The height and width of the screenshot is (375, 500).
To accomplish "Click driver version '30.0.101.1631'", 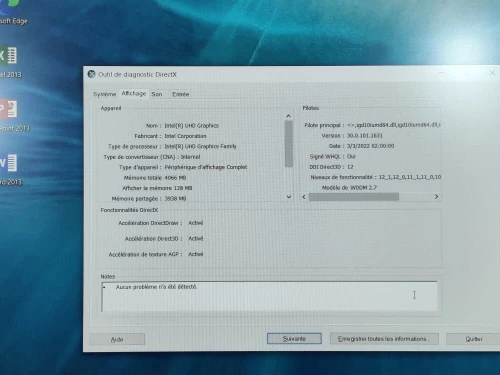I will point(365,136).
